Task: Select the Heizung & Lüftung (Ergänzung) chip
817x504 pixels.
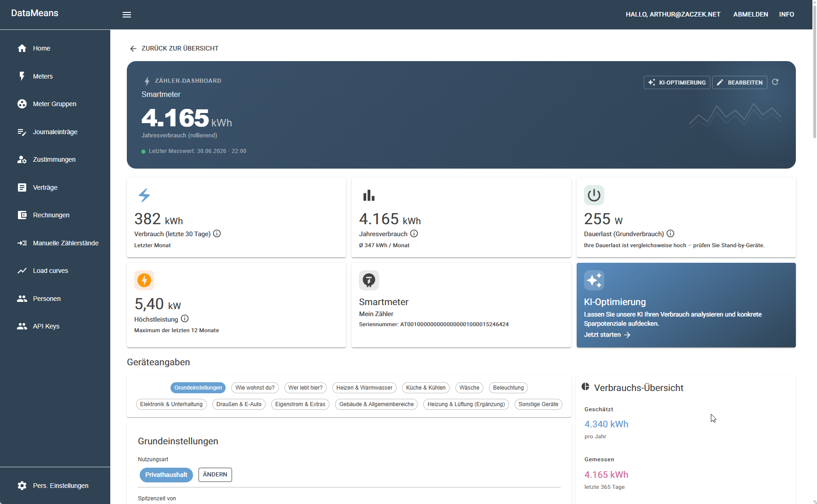Action: 466,404
